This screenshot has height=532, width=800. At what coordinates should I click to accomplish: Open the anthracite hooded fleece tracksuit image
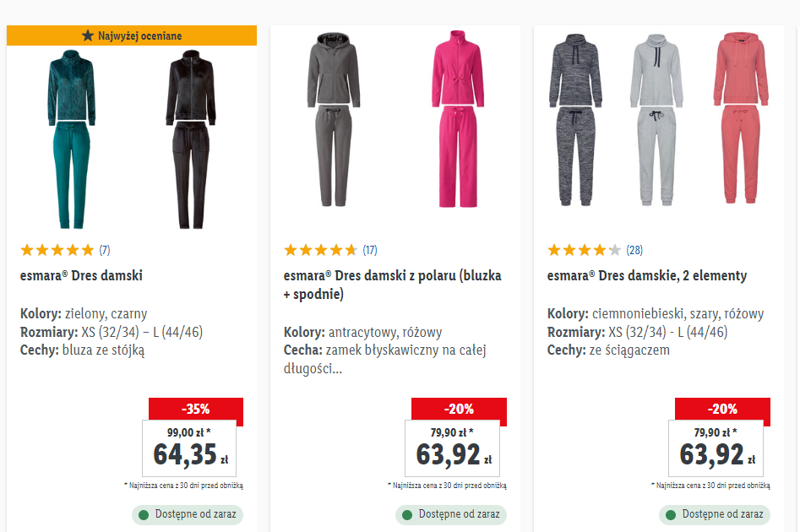coord(334,119)
